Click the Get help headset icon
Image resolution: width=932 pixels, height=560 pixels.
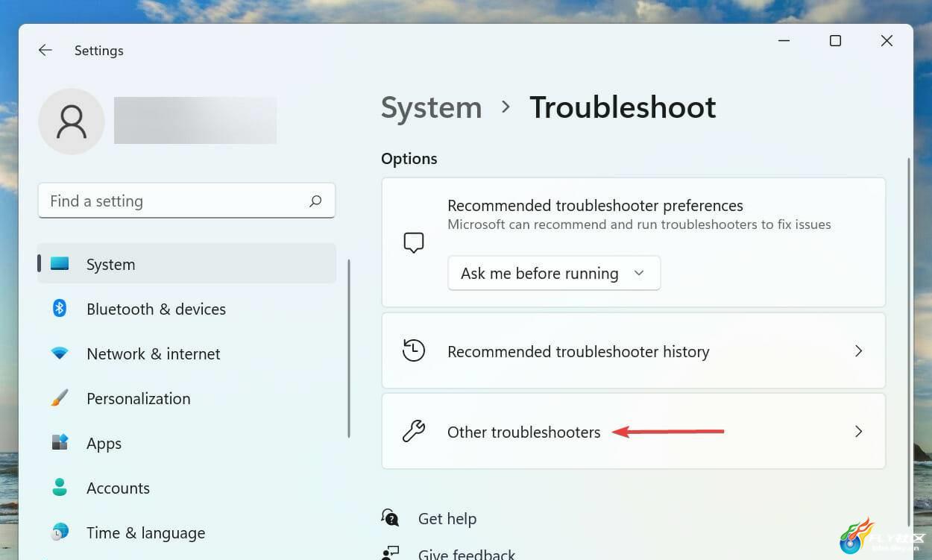(x=390, y=517)
